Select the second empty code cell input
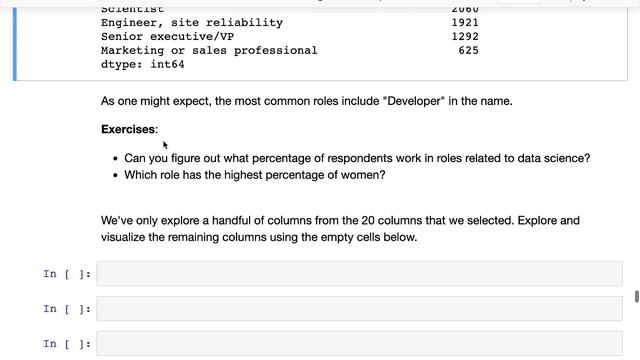The image size is (640, 360). 359,309
